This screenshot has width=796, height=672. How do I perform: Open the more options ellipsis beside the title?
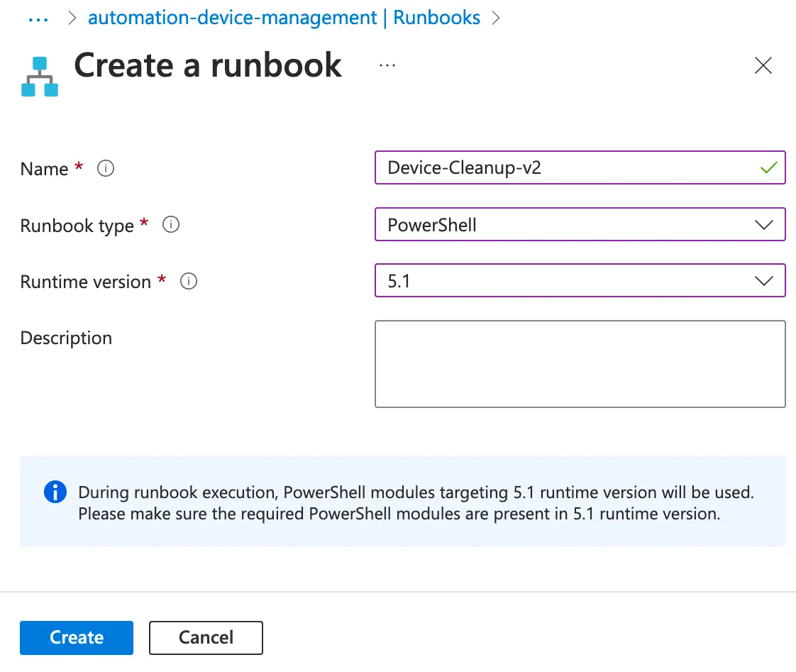(x=387, y=65)
